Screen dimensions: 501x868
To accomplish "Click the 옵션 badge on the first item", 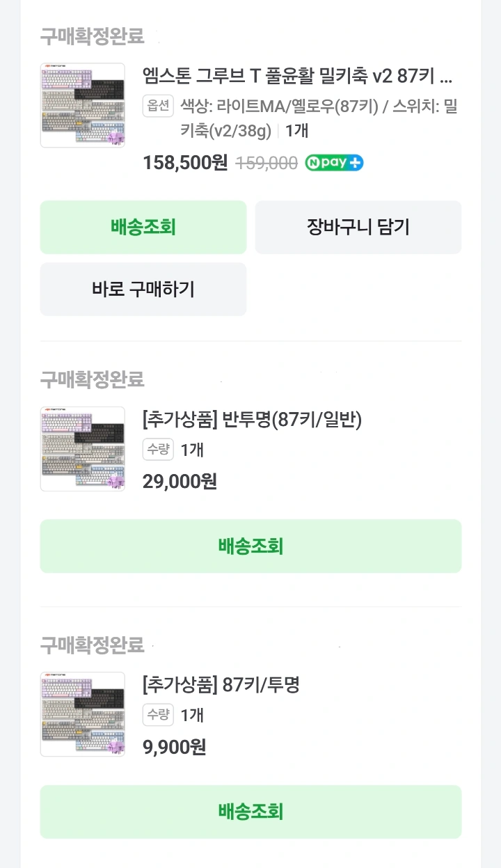I will (158, 106).
